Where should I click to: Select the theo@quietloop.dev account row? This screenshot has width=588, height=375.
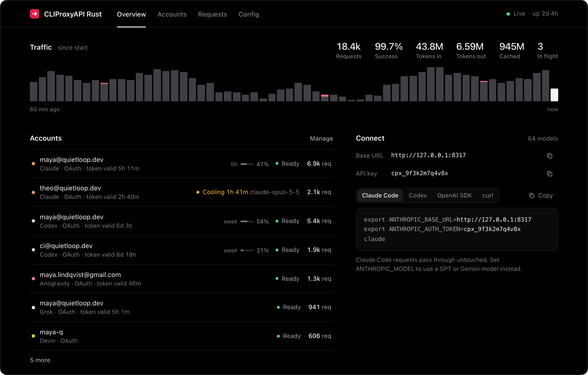pos(181,192)
